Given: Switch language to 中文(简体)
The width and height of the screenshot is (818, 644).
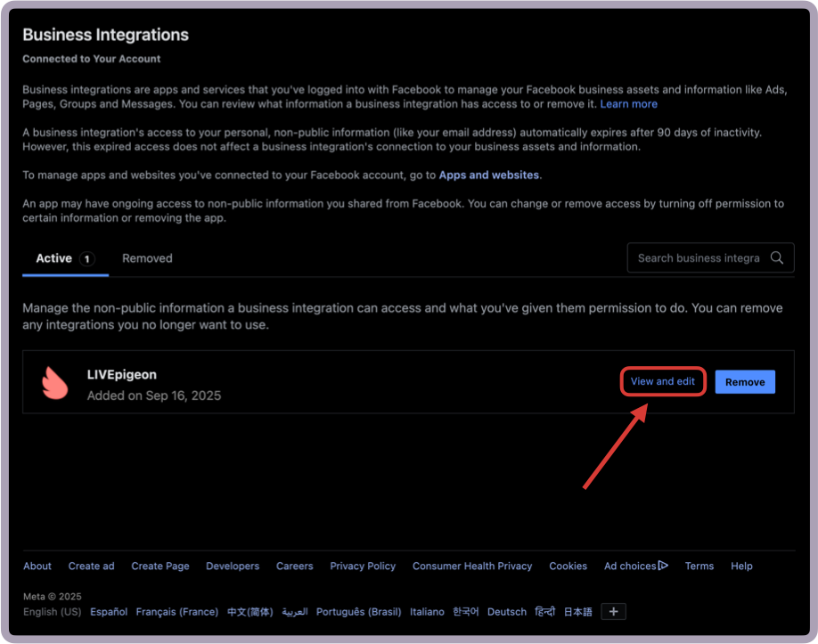Looking at the screenshot, I should 249,612.
